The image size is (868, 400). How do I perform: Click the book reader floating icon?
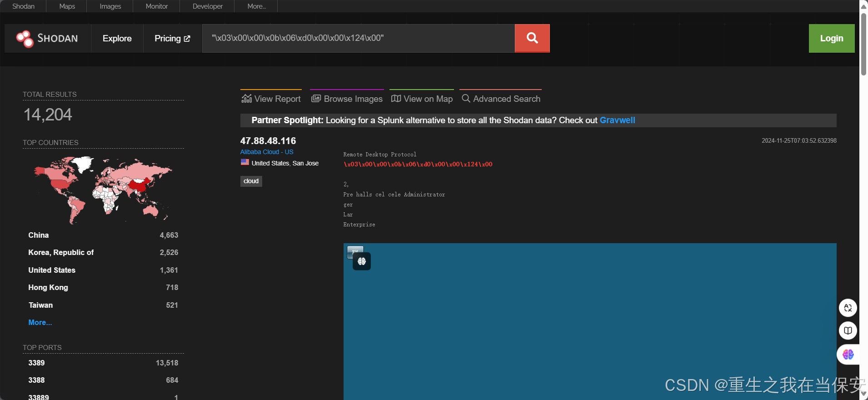click(x=848, y=330)
